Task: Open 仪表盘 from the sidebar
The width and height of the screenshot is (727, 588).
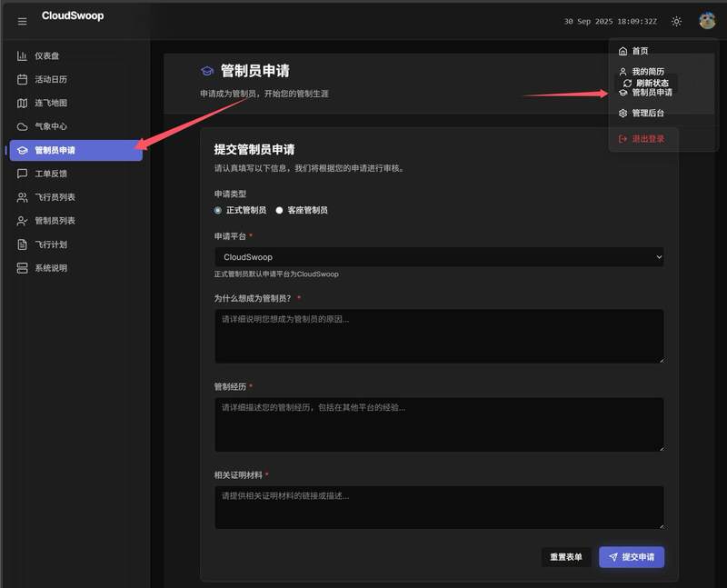Action: [x=76, y=55]
